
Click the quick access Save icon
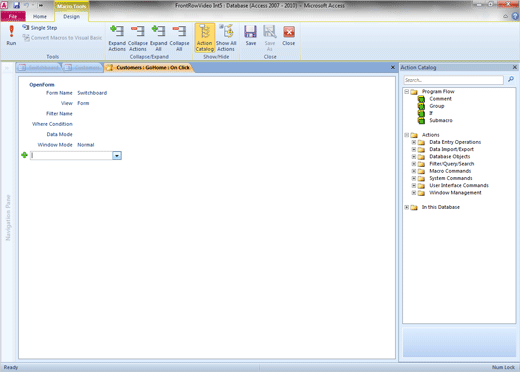tap(16, 5)
